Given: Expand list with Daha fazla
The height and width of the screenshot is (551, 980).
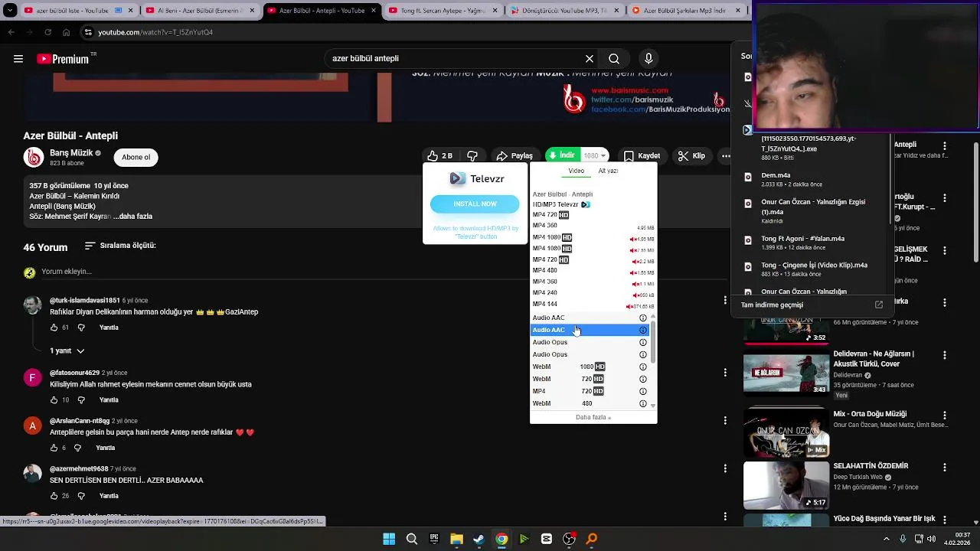Looking at the screenshot, I should coord(593,418).
